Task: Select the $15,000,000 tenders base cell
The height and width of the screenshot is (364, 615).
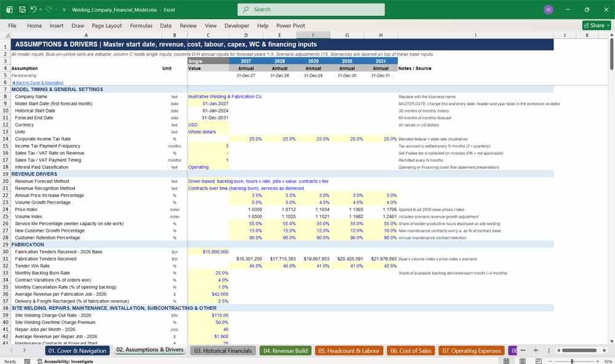Action: 208,252
